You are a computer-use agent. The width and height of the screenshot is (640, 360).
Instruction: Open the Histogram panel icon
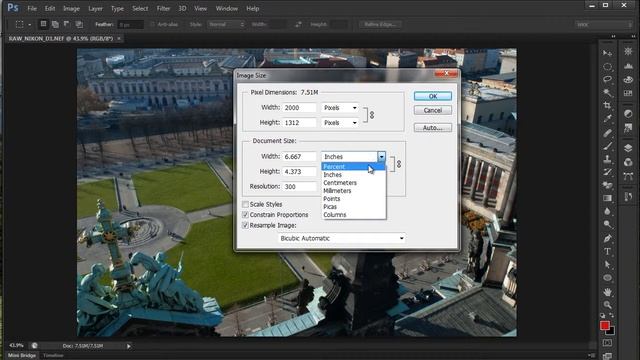click(x=628, y=66)
